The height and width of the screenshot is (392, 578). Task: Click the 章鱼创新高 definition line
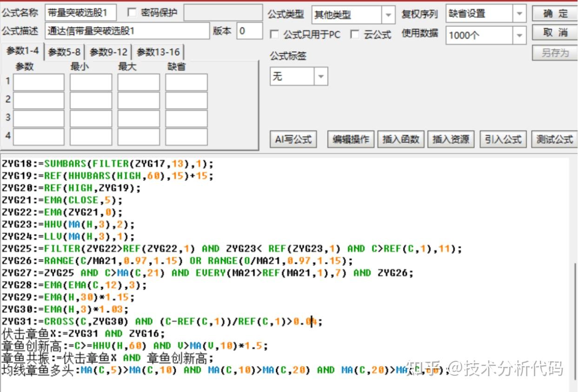[135, 345]
